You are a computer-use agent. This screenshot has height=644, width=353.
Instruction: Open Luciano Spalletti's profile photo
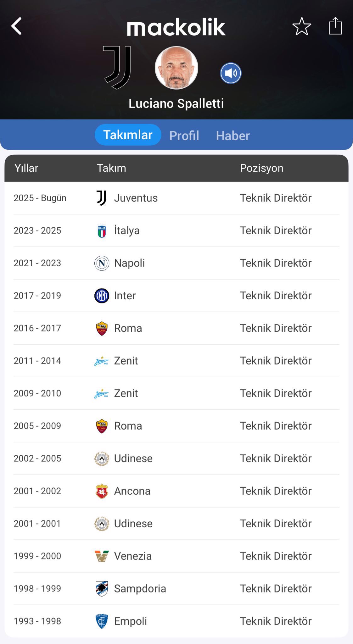pos(176,68)
